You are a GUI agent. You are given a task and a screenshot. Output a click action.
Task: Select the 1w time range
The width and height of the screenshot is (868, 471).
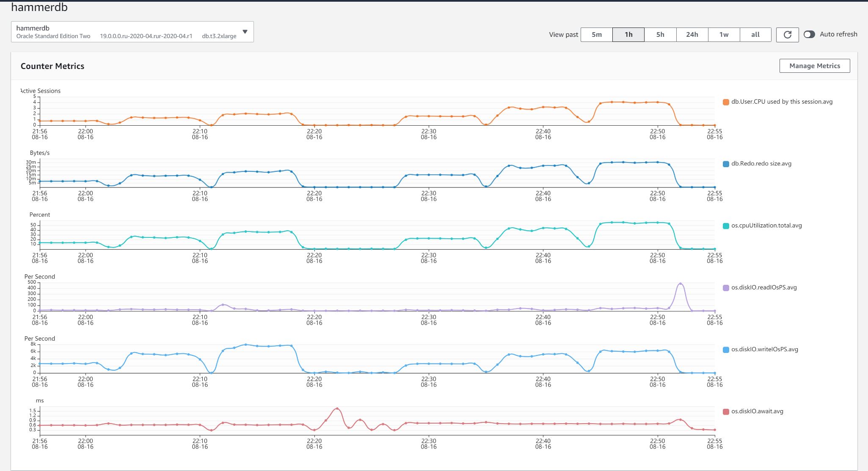(x=724, y=35)
